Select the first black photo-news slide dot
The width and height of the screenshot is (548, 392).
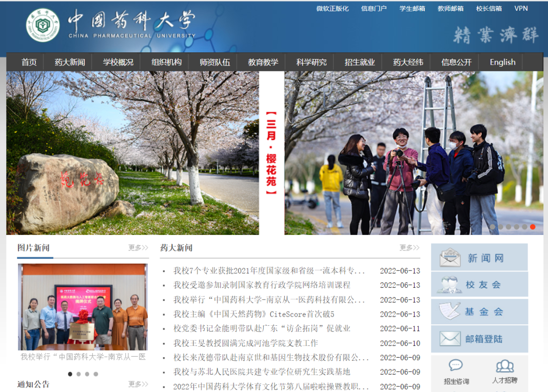tap(70, 374)
